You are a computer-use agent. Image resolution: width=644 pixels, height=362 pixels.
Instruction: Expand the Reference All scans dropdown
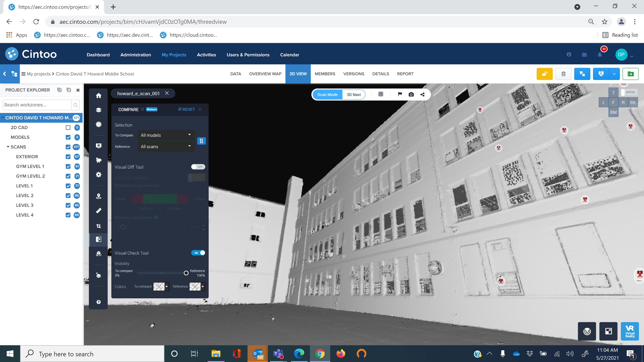(x=166, y=147)
